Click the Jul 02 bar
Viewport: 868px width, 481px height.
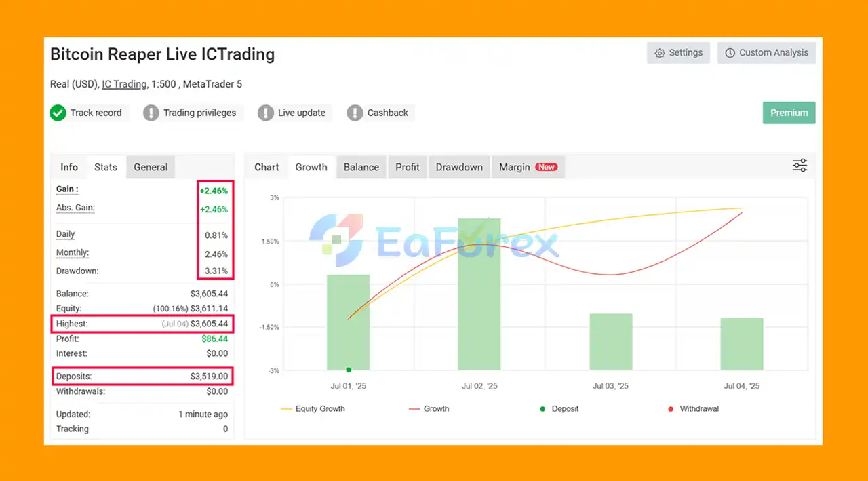[479, 294]
